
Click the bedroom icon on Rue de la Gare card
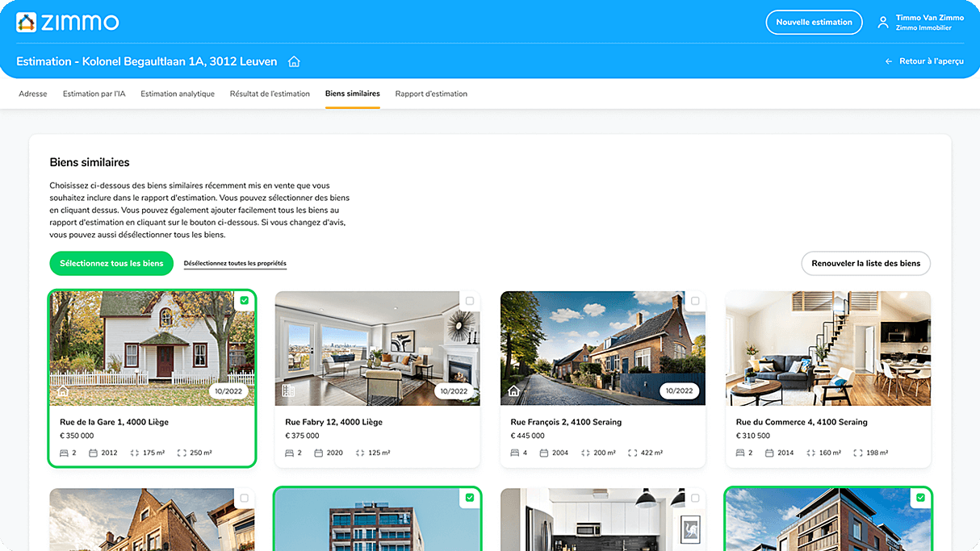pyautogui.click(x=65, y=453)
